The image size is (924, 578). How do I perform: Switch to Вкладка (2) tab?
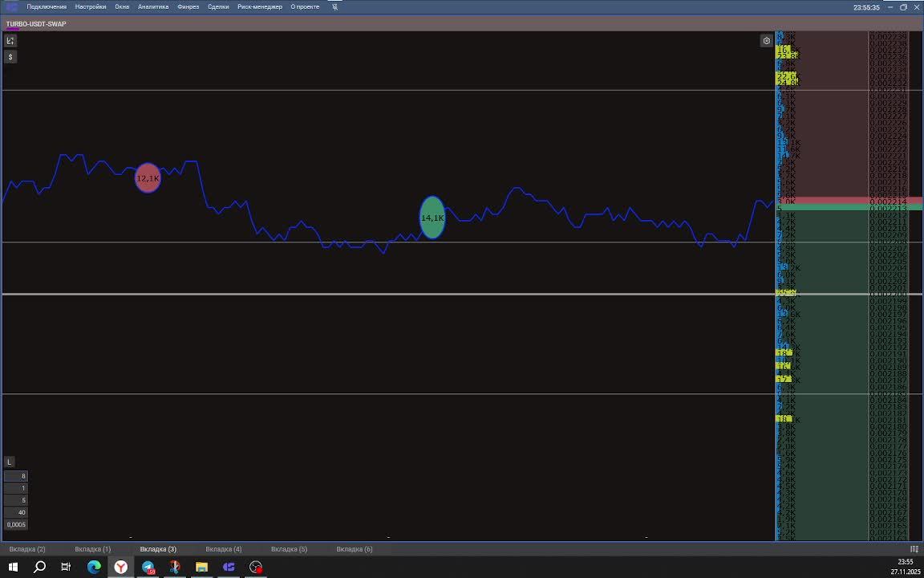tap(27, 549)
